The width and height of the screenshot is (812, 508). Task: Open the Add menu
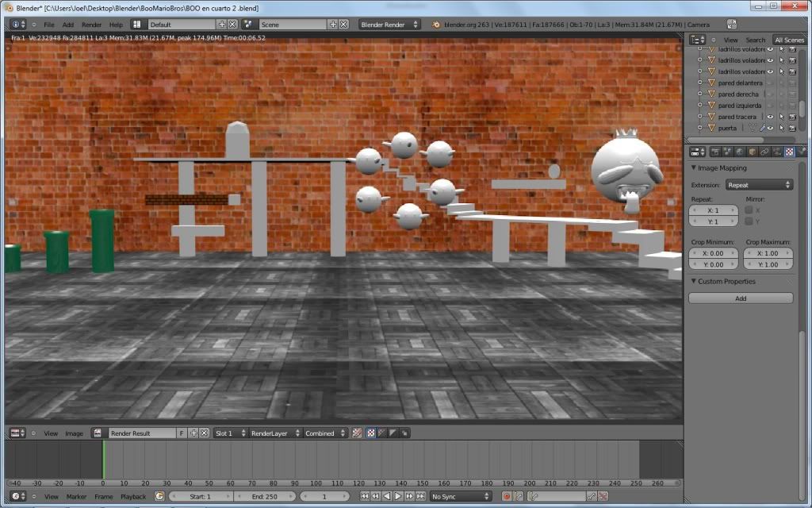pyautogui.click(x=68, y=25)
